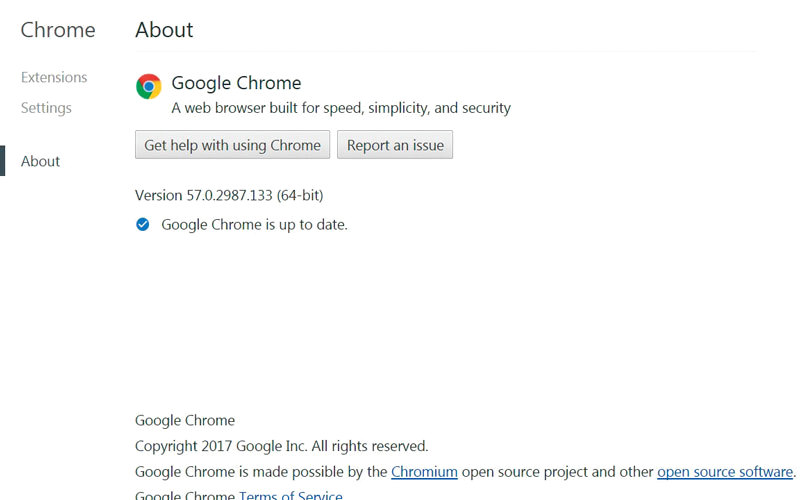This screenshot has height=500, width=800.
Task: Go to Settings in the sidebar
Action: coord(46,107)
